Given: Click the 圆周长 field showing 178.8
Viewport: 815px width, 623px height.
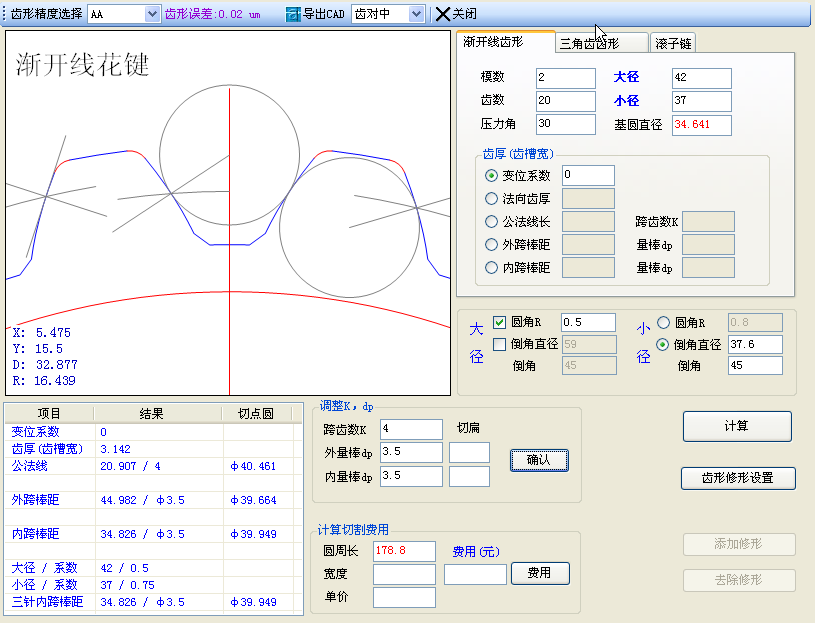Looking at the screenshot, I should click(x=404, y=551).
